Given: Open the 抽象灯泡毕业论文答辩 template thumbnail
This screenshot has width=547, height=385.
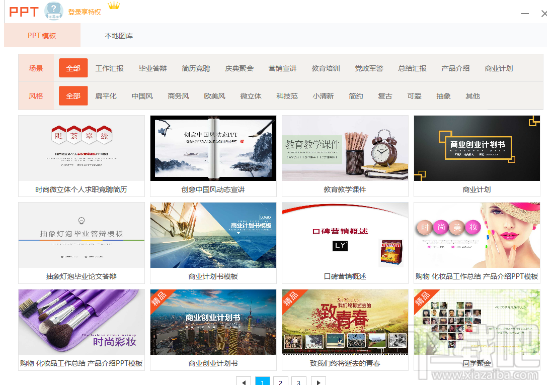Looking at the screenshot, I should coord(81,235).
